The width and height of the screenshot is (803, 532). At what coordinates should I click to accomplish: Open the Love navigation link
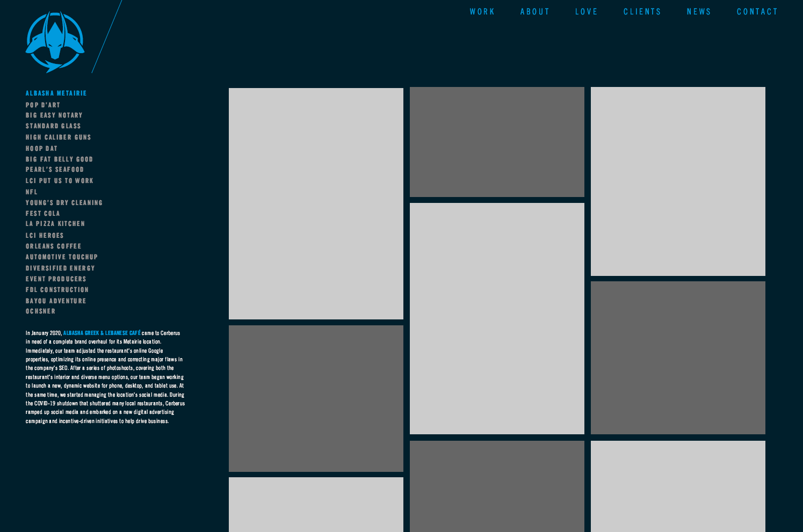(x=586, y=12)
